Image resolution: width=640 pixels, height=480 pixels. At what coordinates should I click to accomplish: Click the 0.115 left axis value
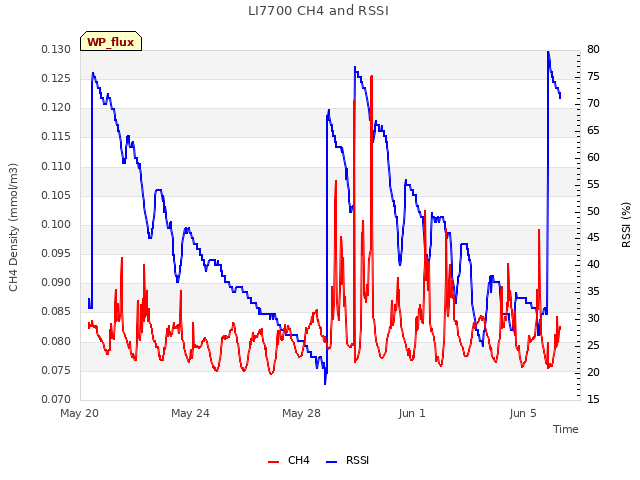(x=56, y=137)
